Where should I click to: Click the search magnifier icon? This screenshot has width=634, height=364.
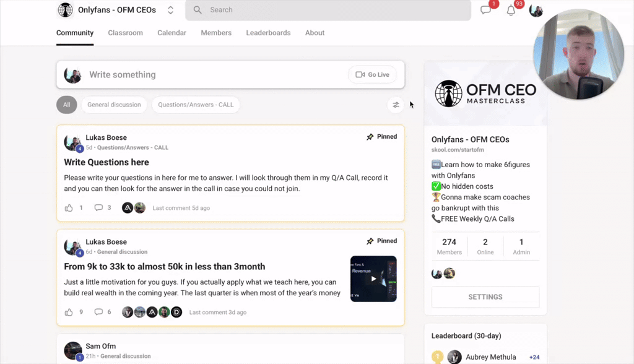coord(198,10)
